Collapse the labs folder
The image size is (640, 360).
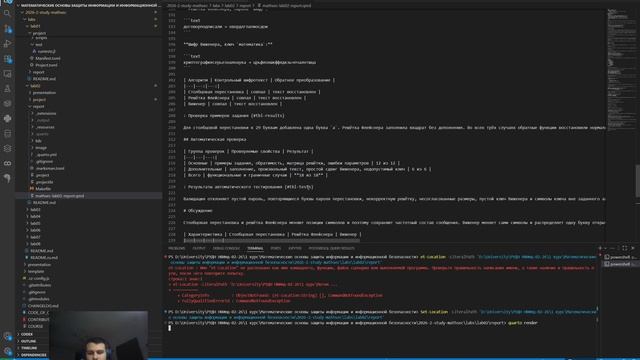(x=31, y=19)
